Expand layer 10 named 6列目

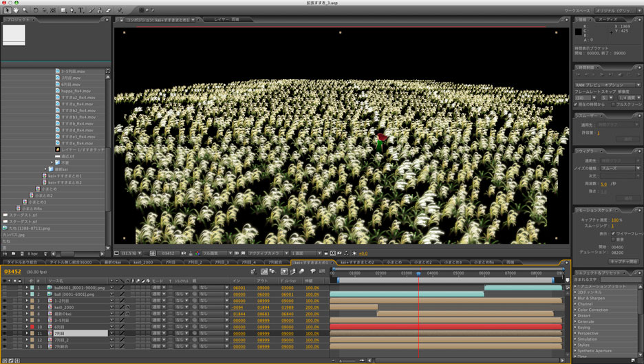[27, 327]
